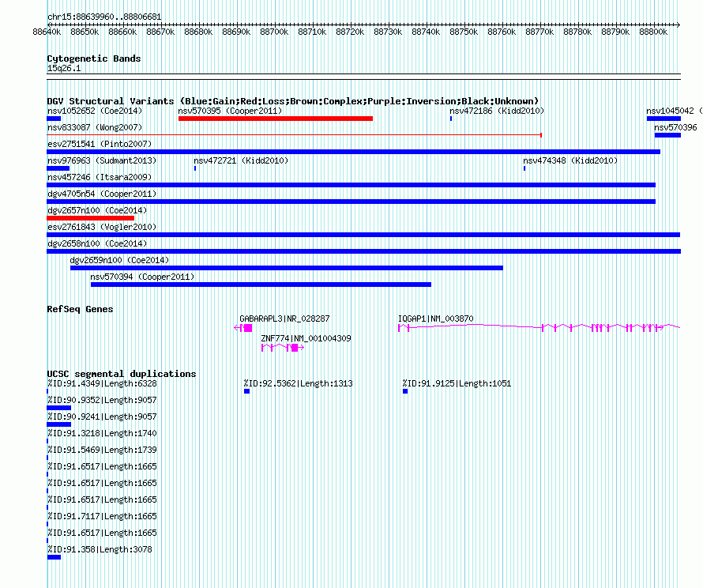
Task: Click the nsv457246 (Itsara2009) label
Action: click(x=100, y=177)
